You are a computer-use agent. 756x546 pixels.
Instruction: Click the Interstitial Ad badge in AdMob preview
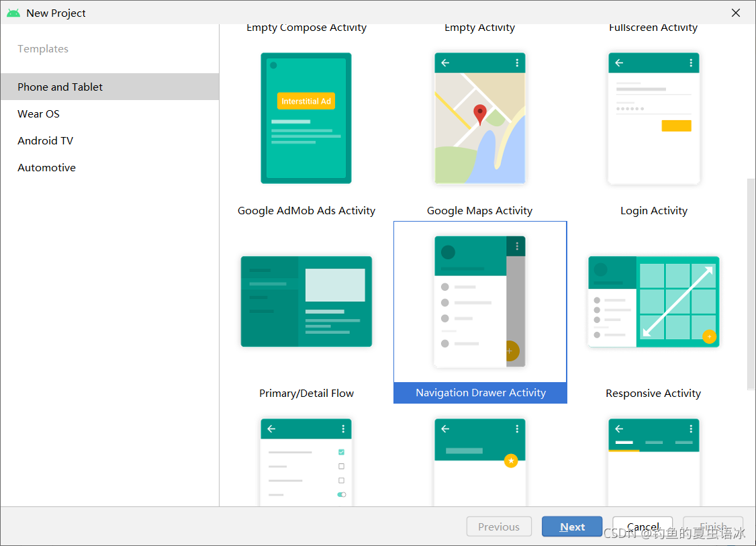[x=306, y=101]
